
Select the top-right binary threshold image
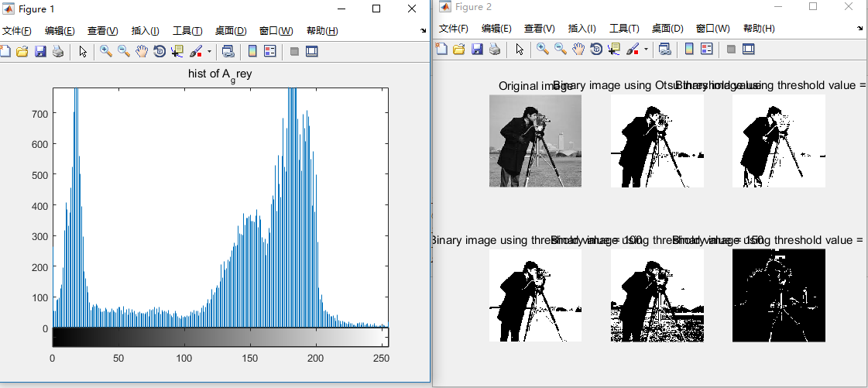(x=779, y=141)
